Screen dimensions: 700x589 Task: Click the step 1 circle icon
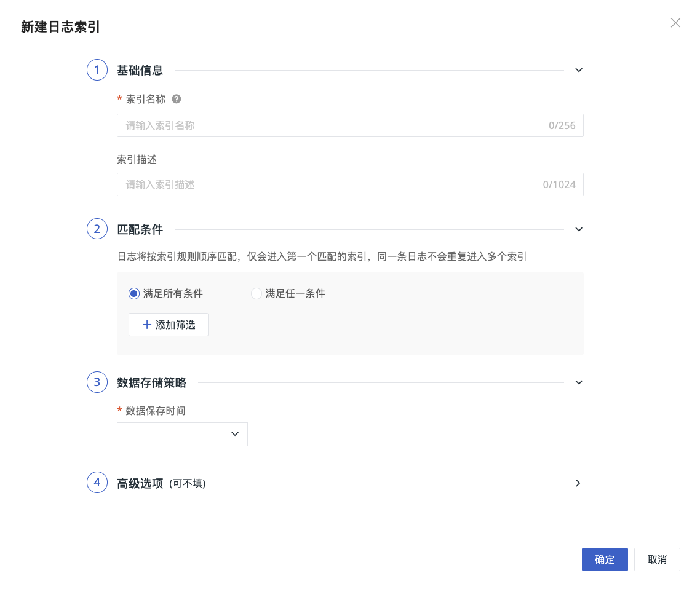(x=97, y=70)
